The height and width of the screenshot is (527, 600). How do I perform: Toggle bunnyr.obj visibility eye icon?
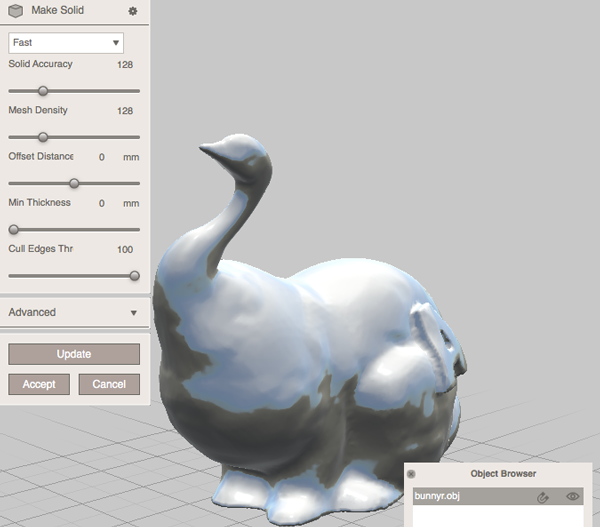(x=572, y=496)
